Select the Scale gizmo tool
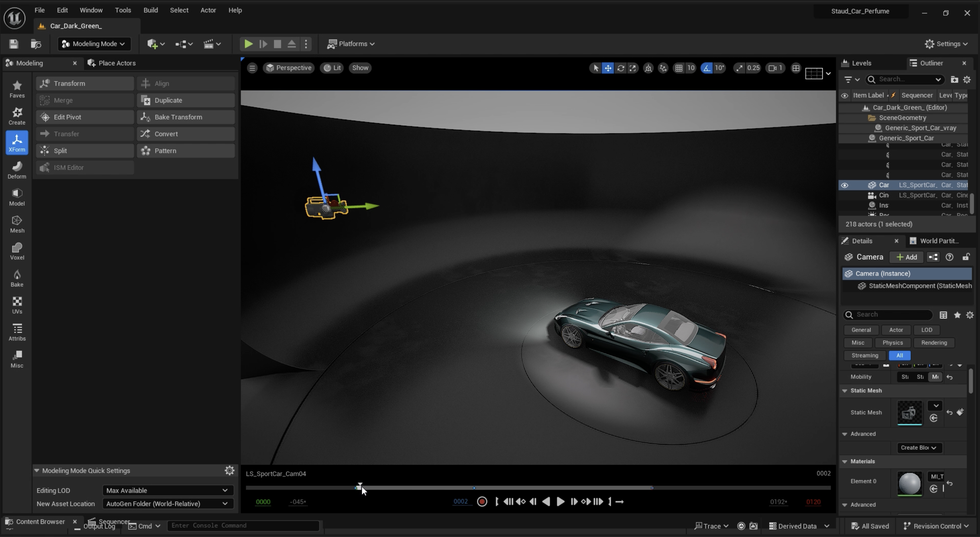This screenshot has width=980, height=537. [x=633, y=68]
